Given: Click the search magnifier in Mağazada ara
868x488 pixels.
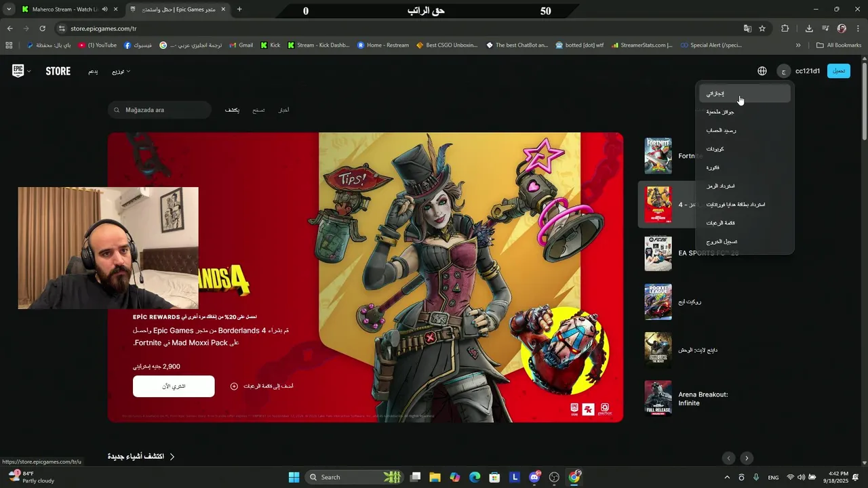Looking at the screenshot, I should (x=117, y=110).
